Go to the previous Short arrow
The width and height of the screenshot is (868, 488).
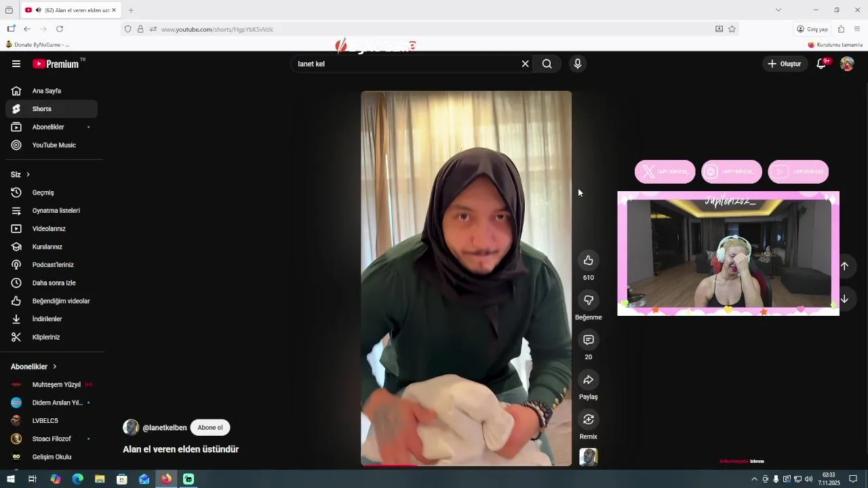(844, 266)
